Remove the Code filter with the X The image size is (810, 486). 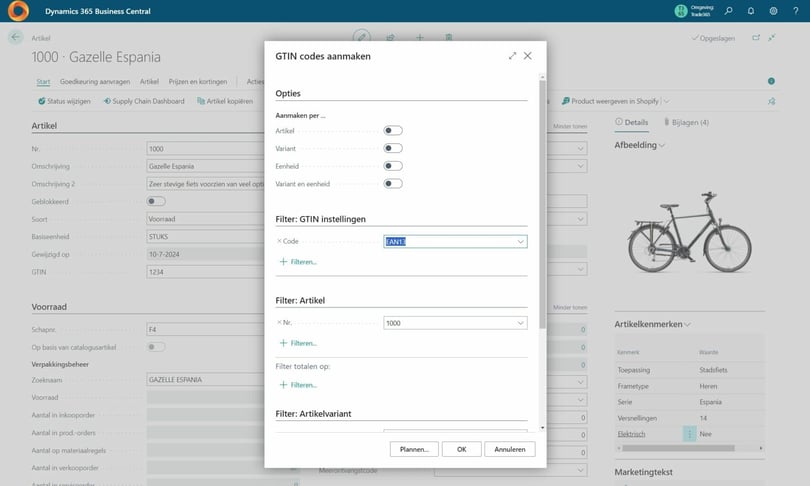pyautogui.click(x=279, y=241)
